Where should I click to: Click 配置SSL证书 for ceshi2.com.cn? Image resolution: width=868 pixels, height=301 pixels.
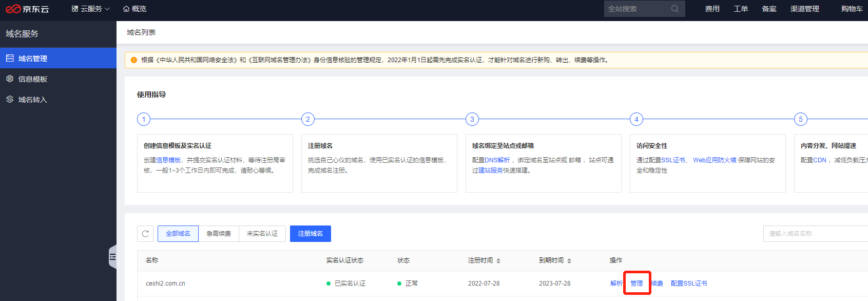[x=689, y=284]
